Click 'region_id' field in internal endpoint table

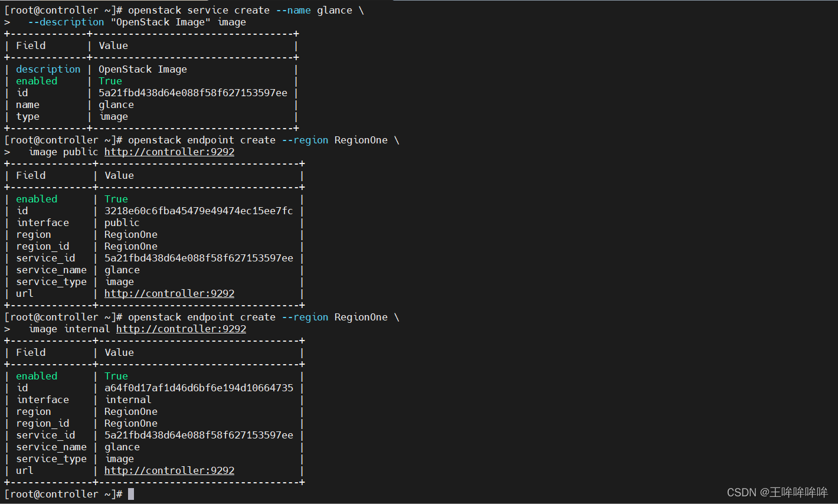coord(42,423)
